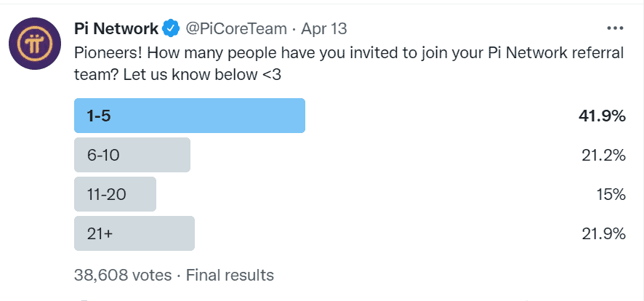Image resolution: width=644 pixels, height=301 pixels.
Task: Select the 11-20 poll option bar
Action: pyautogui.click(x=115, y=194)
